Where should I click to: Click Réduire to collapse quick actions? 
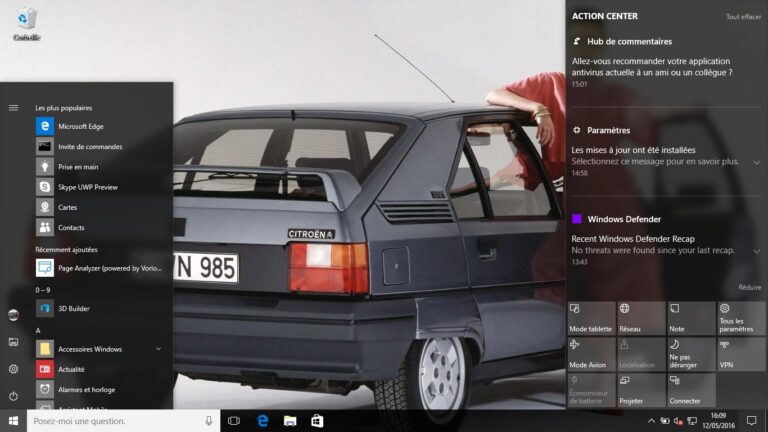click(x=749, y=287)
